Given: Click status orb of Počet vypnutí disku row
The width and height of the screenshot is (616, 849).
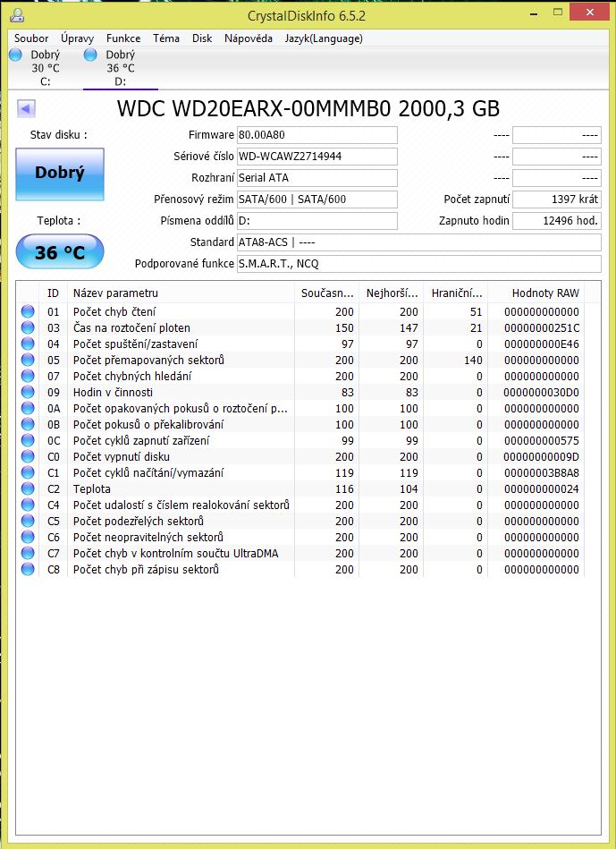Looking at the screenshot, I should [x=28, y=456].
